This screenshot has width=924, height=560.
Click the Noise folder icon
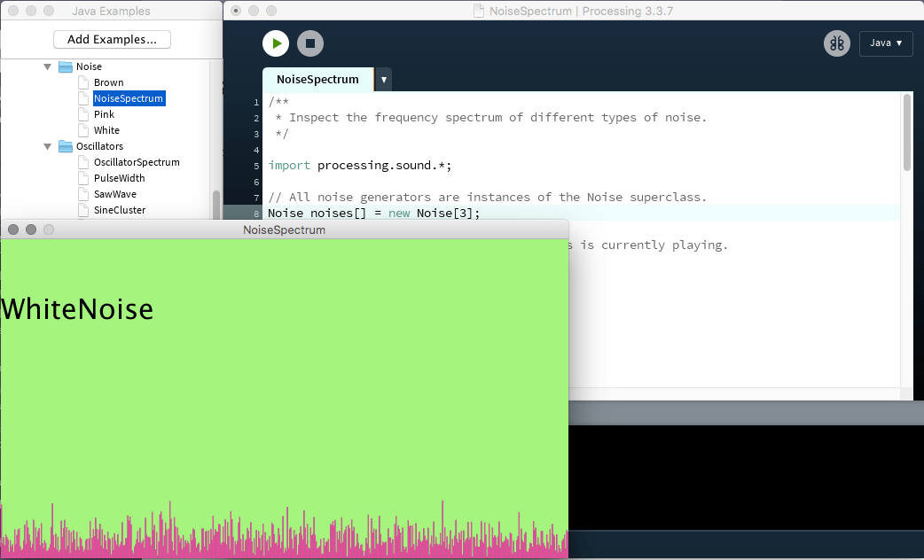tap(66, 66)
